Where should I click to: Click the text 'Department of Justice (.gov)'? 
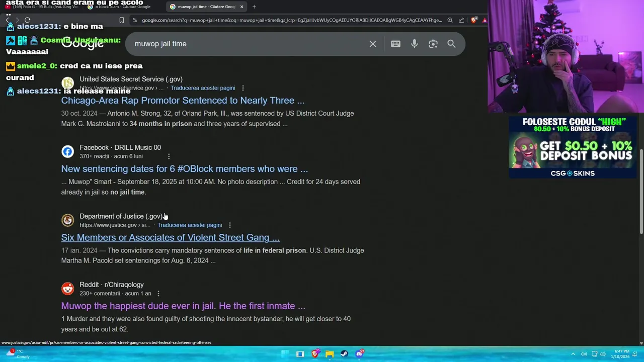click(121, 216)
